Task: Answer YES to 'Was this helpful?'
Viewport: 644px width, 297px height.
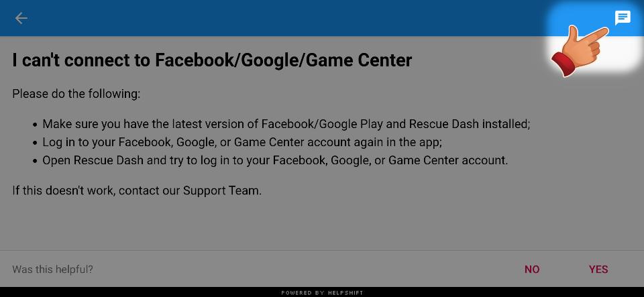Action: coord(598,270)
